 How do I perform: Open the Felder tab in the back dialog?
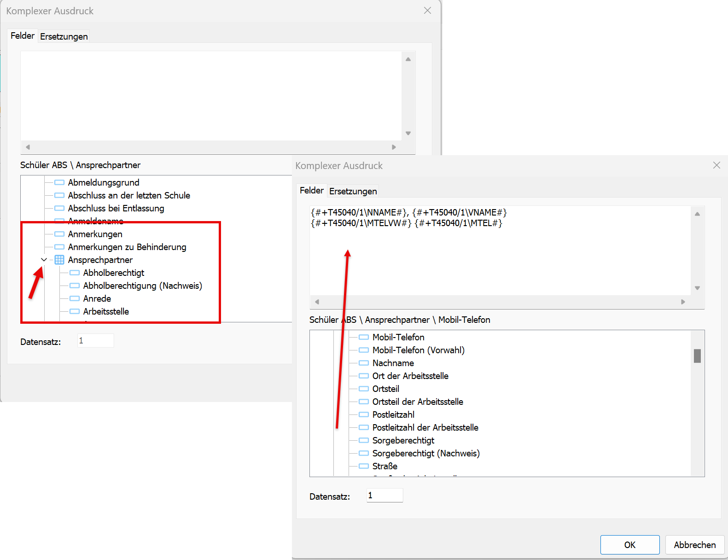pyautogui.click(x=23, y=35)
